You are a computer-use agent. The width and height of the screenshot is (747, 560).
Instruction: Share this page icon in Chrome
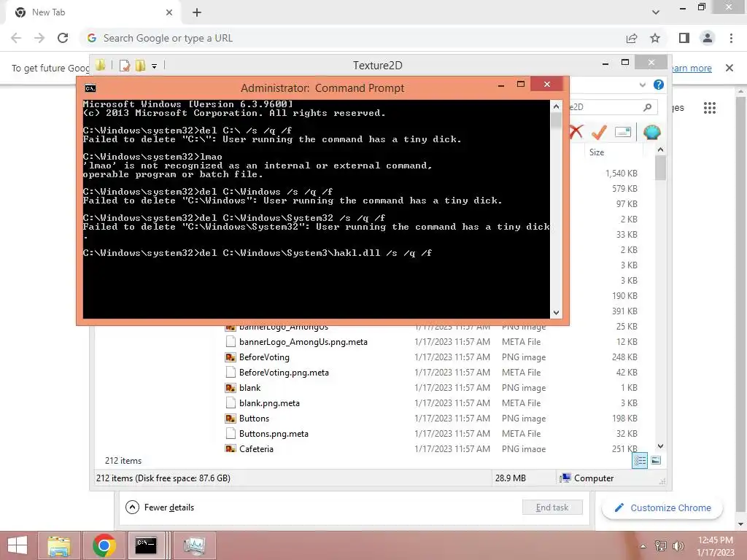pos(632,38)
